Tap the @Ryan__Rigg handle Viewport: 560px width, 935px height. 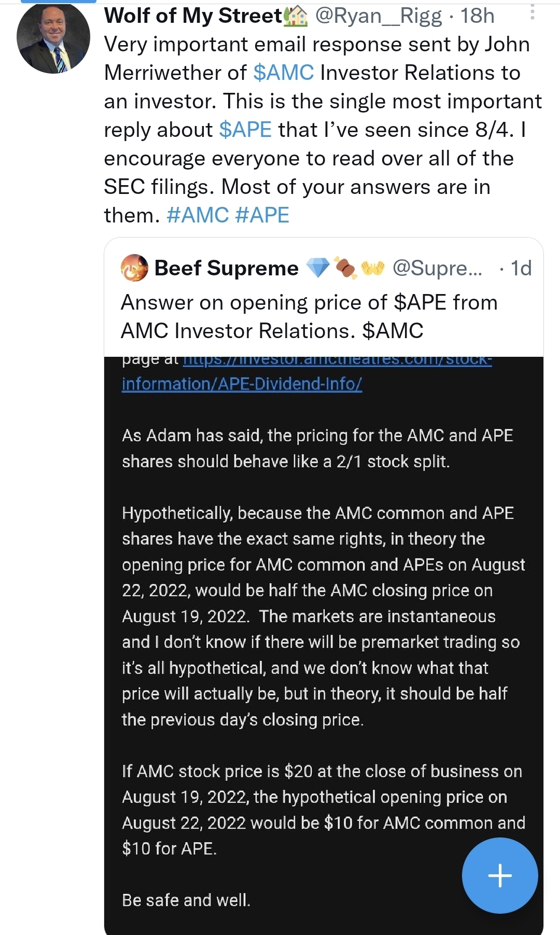tap(379, 16)
